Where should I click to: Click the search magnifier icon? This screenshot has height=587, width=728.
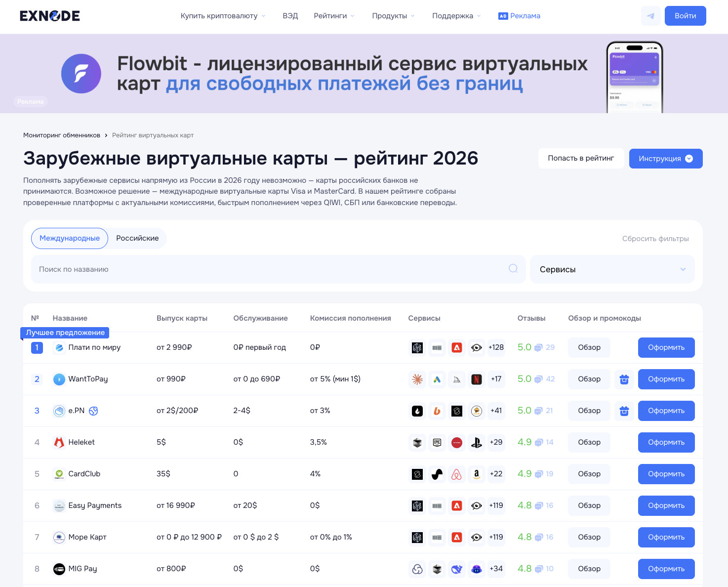513,268
